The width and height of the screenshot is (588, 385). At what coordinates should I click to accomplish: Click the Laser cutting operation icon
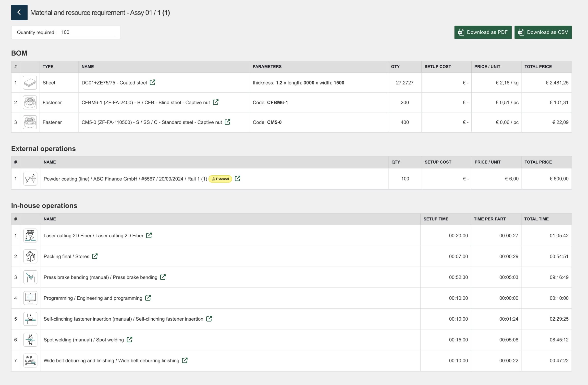[x=30, y=236]
